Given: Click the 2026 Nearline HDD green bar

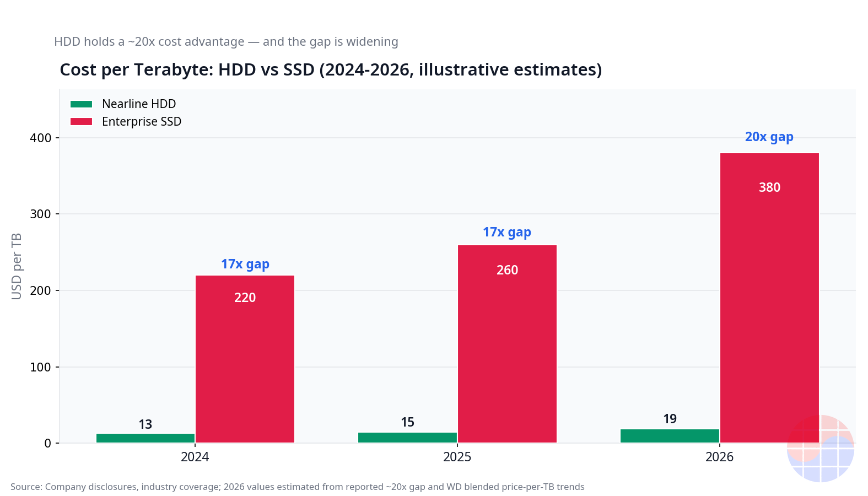Looking at the screenshot, I should point(670,436).
